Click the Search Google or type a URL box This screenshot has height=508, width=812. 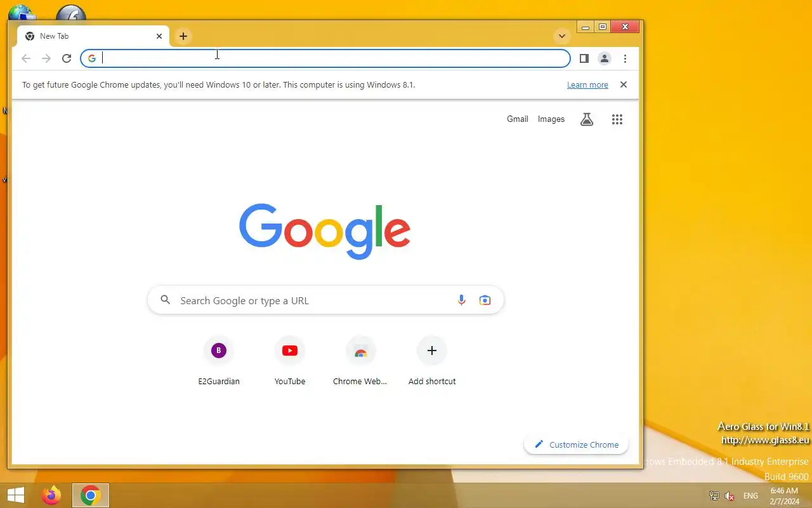click(325, 300)
